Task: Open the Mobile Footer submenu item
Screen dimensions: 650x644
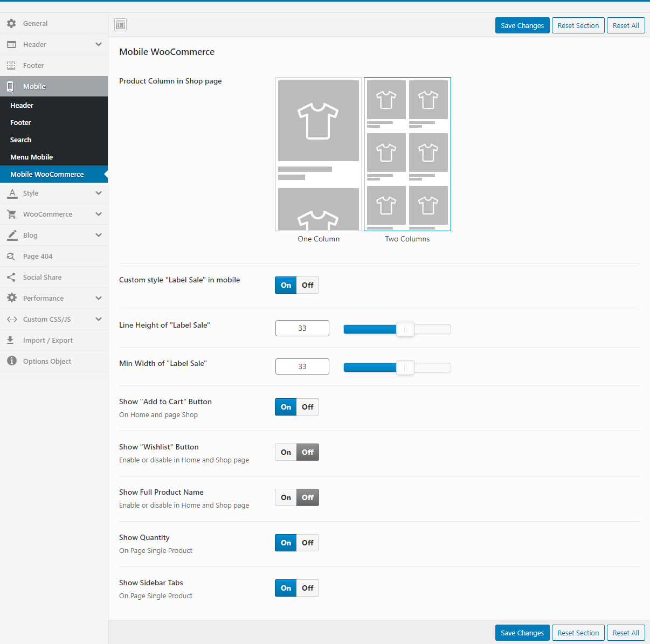Action: 54,122
